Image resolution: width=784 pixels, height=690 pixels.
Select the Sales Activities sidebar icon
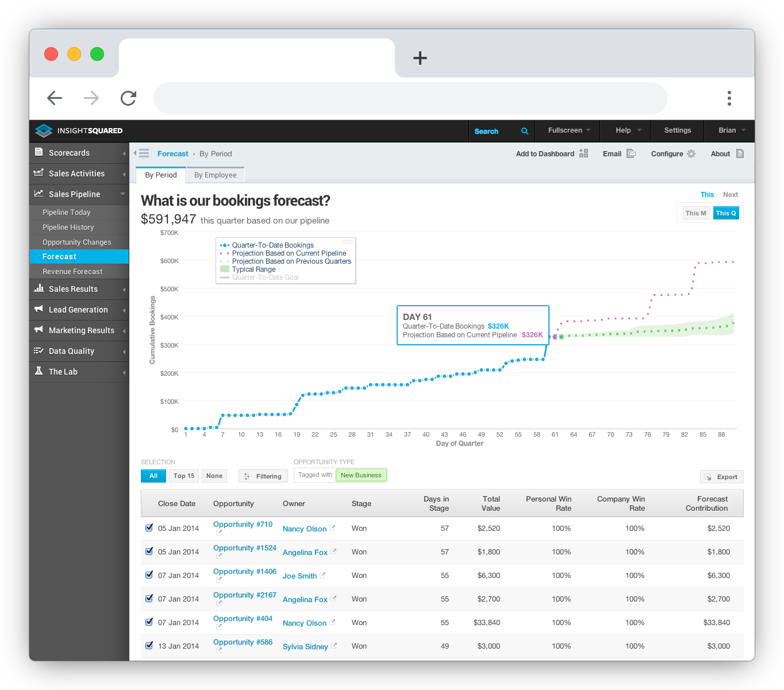(39, 174)
